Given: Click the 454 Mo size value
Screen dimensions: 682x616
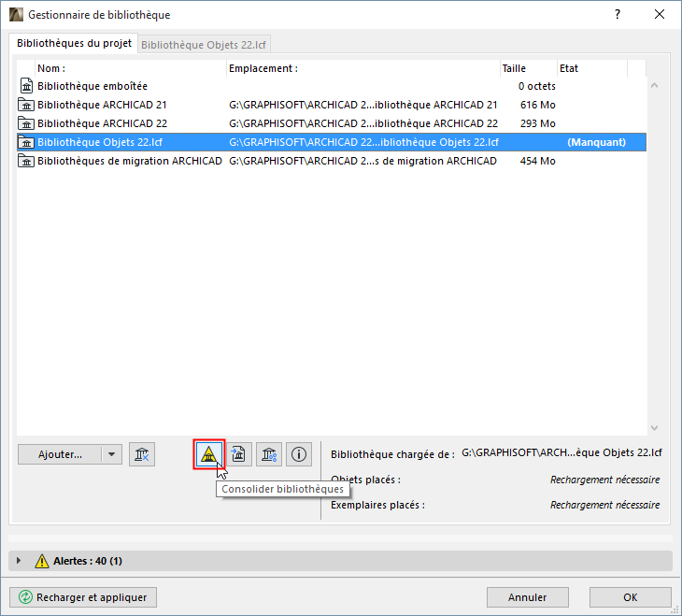Looking at the screenshot, I should [537, 161].
